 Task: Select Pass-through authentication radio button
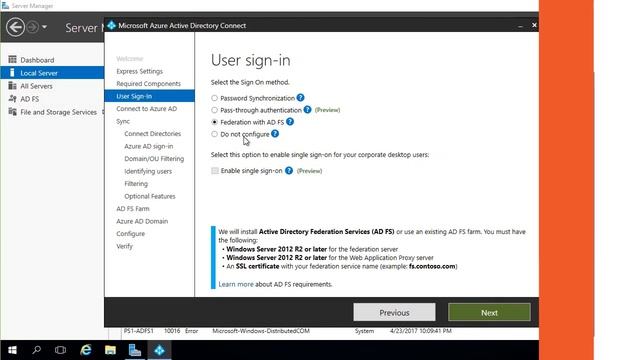pos(214,110)
